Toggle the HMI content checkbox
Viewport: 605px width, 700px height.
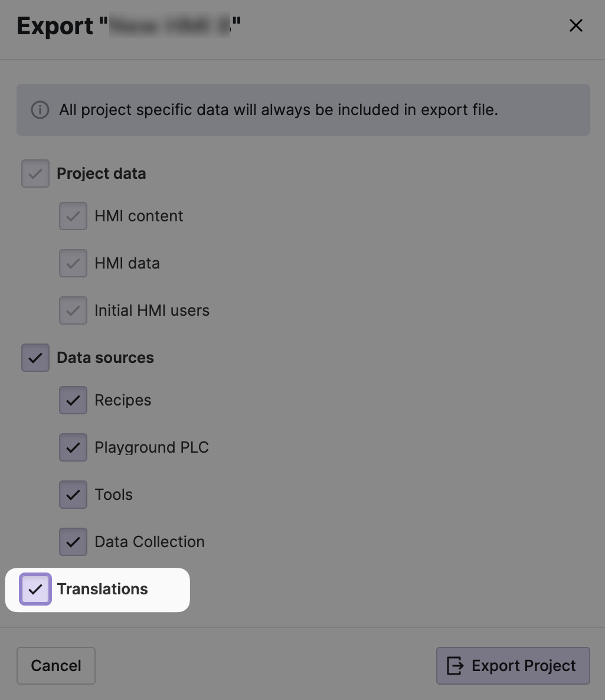(73, 216)
